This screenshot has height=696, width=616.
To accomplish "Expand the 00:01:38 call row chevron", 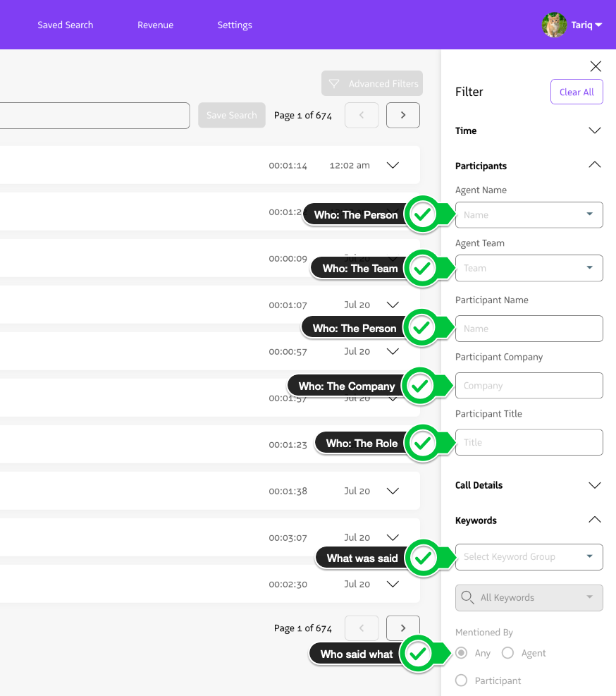I will coord(393,491).
